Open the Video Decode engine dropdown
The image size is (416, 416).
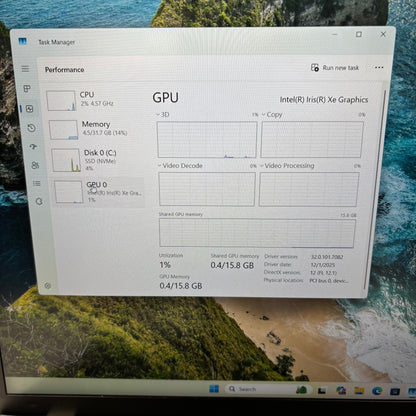click(x=180, y=166)
